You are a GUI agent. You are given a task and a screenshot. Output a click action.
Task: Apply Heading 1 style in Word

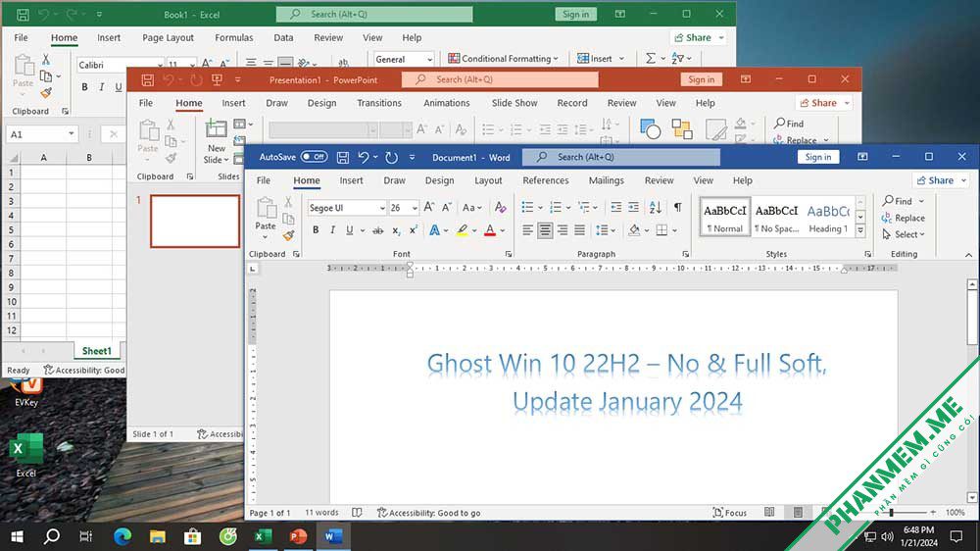pyautogui.click(x=828, y=218)
